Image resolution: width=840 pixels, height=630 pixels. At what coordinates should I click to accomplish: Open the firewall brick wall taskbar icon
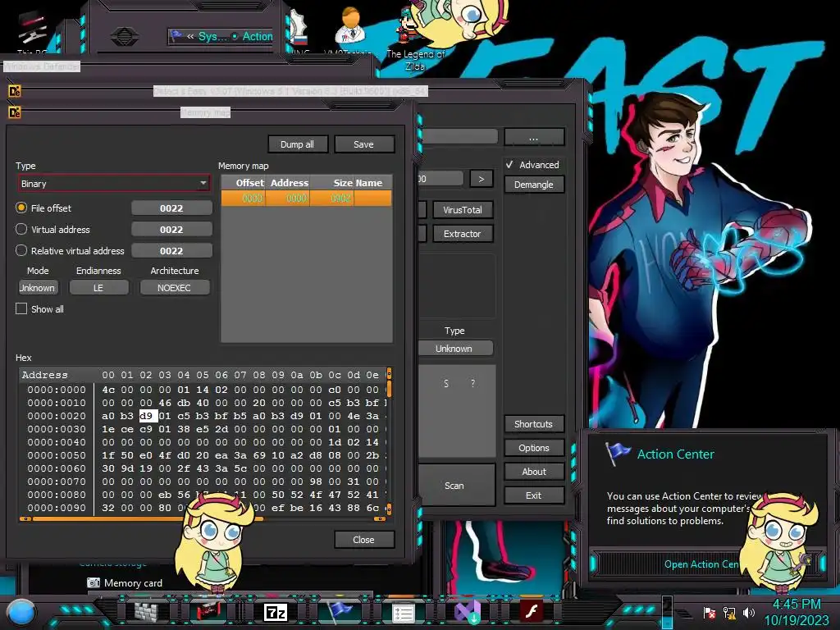point(146,612)
